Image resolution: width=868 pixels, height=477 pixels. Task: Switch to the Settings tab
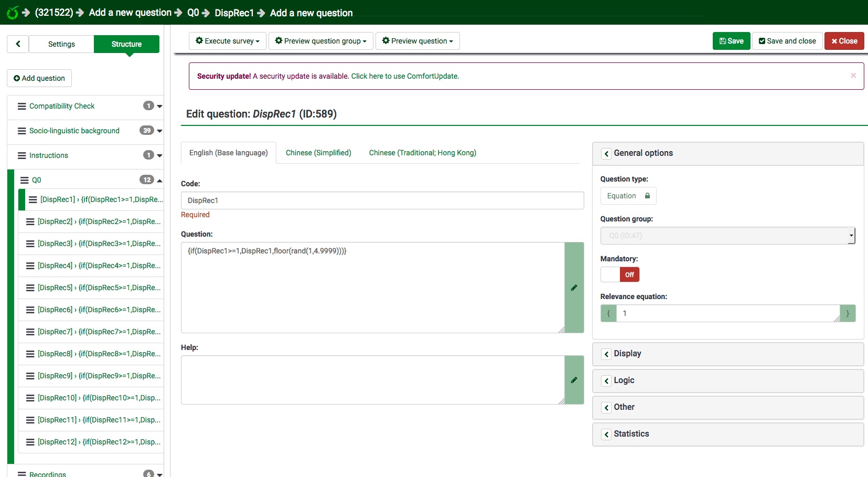[61, 44]
